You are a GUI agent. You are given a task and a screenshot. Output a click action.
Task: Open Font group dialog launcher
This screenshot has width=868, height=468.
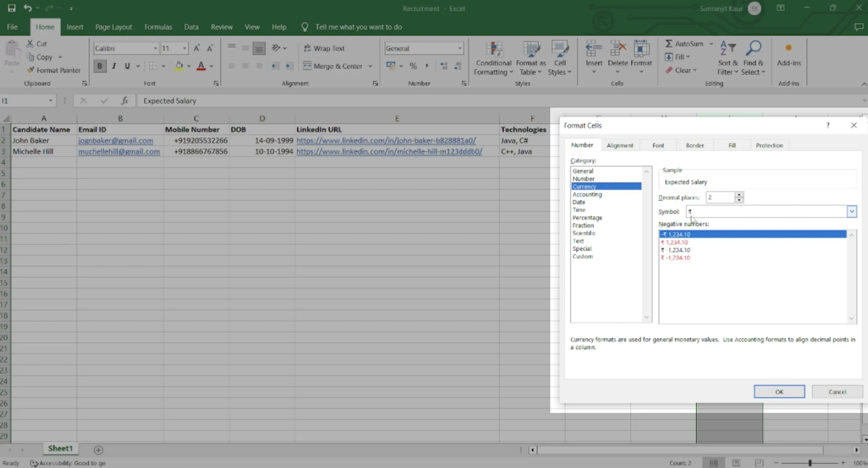pyautogui.click(x=216, y=83)
